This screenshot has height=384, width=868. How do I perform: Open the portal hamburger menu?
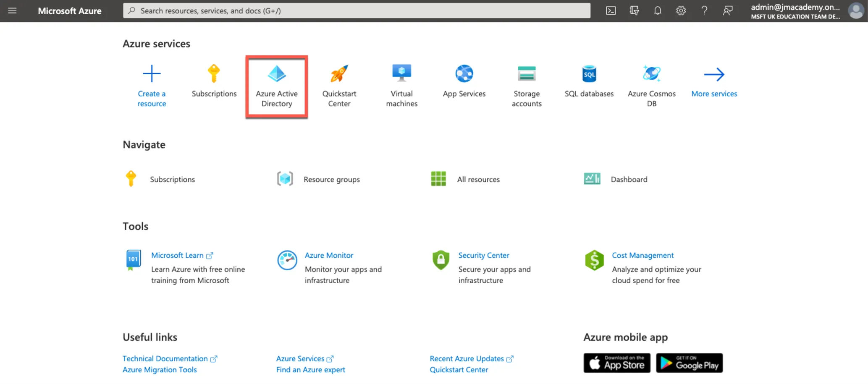click(12, 10)
